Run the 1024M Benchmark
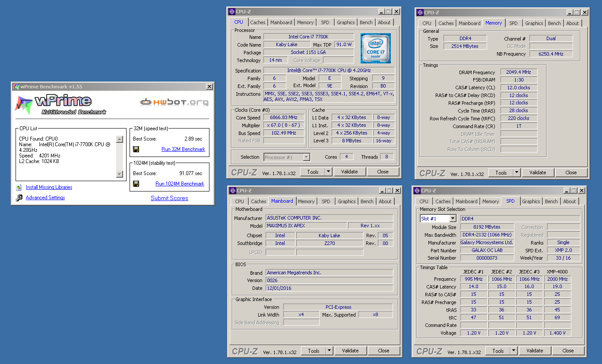 pyautogui.click(x=180, y=184)
